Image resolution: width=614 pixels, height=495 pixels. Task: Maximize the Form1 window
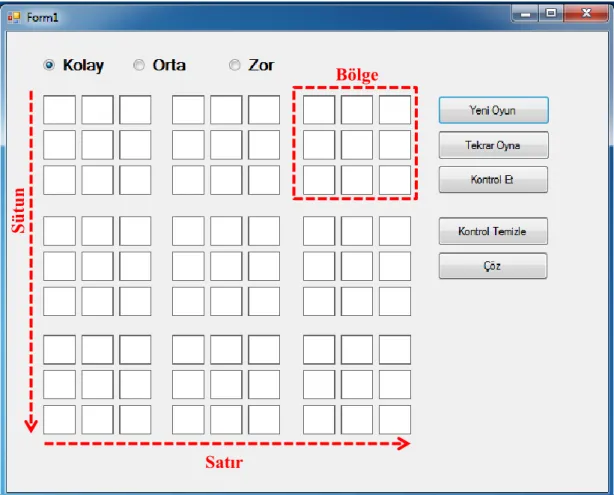(x=551, y=14)
